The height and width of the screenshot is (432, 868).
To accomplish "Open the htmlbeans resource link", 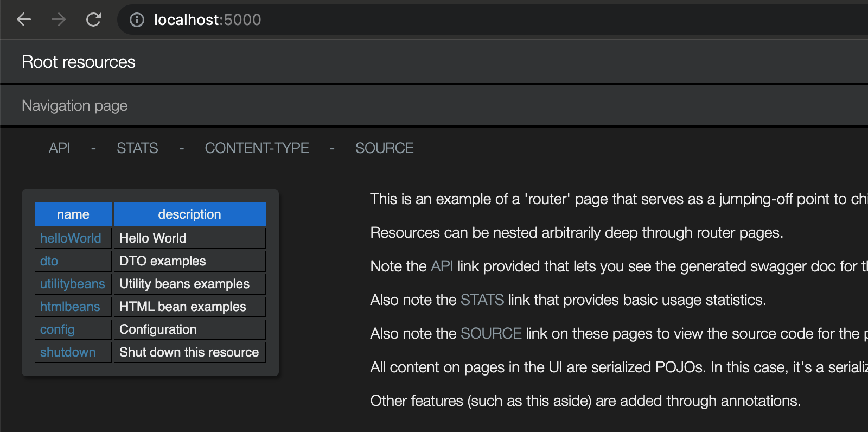I will tap(70, 307).
